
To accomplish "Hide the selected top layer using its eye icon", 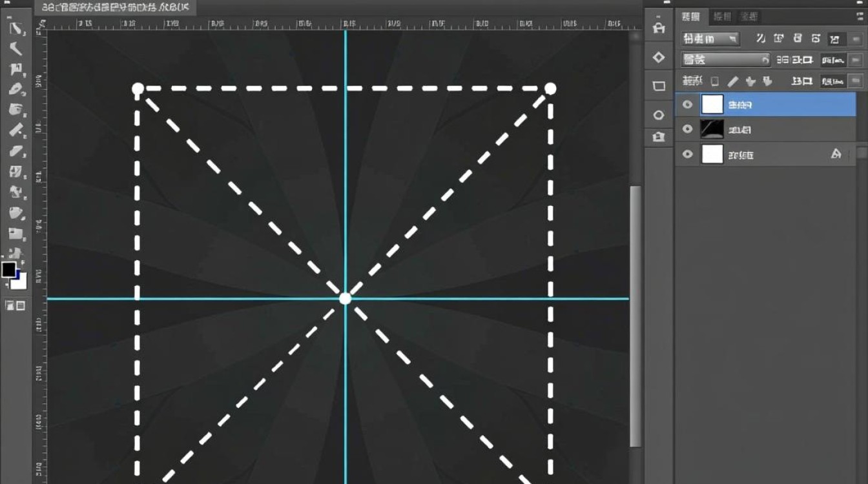I will 687,105.
